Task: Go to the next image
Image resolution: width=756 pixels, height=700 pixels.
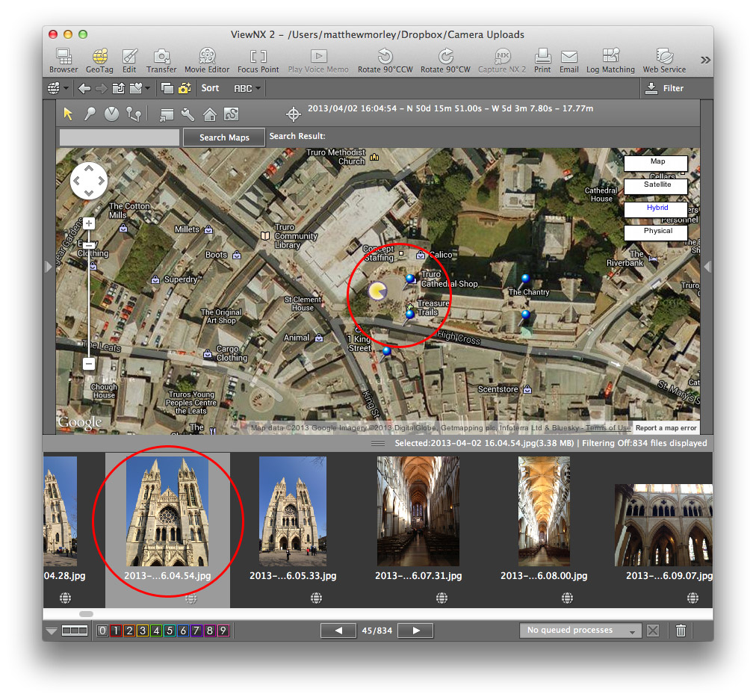Action: 415,631
